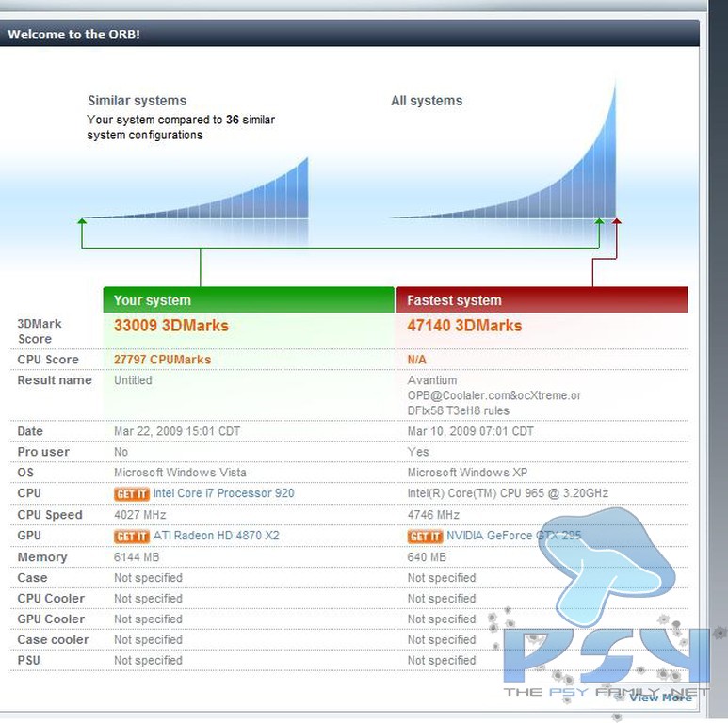Click the Pro user Yes value
The image size is (728, 723).
[x=418, y=452]
